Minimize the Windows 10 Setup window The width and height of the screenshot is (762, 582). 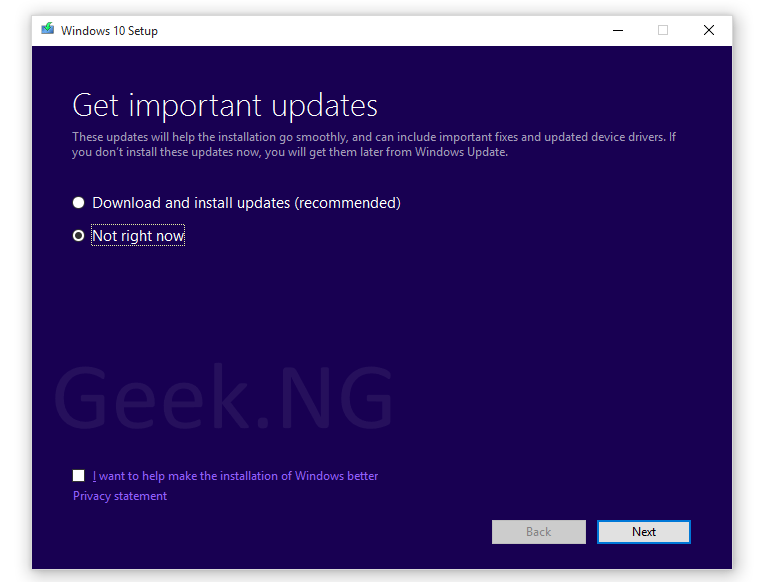[x=618, y=30]
